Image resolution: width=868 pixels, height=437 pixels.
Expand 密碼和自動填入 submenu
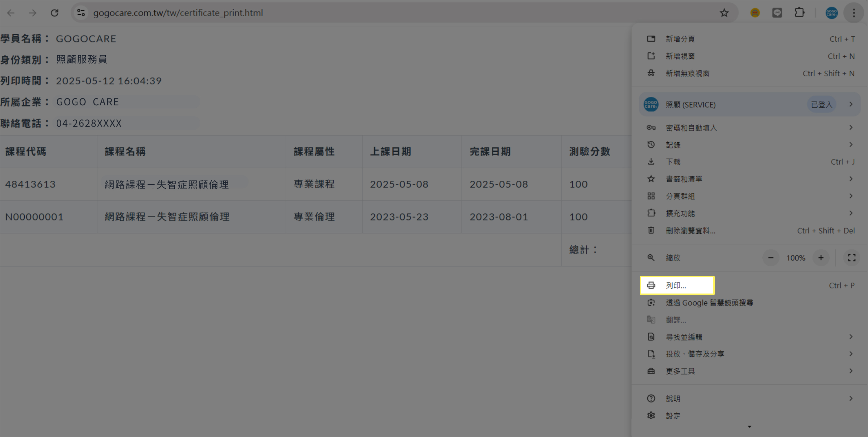750,128
